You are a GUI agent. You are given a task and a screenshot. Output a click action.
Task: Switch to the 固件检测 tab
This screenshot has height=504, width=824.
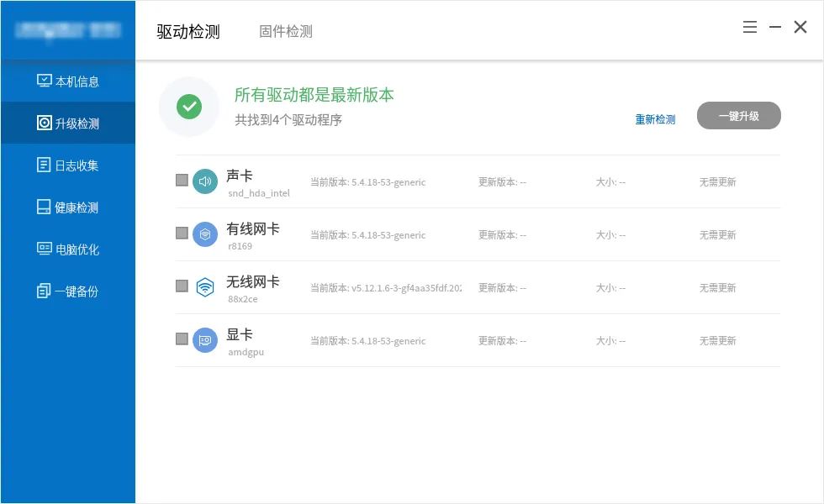pyautogui.click(x=285, y=31)
